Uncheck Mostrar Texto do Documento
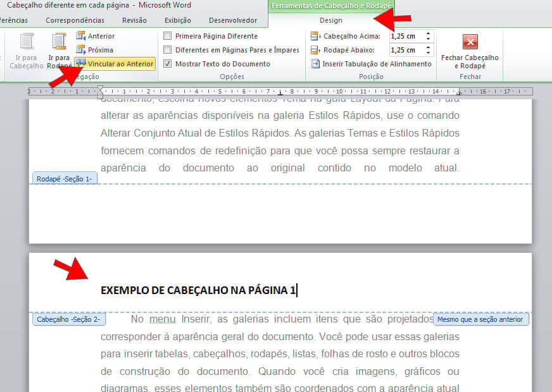The width and height of the screenshot is (552, 392). tap(168, 64)
